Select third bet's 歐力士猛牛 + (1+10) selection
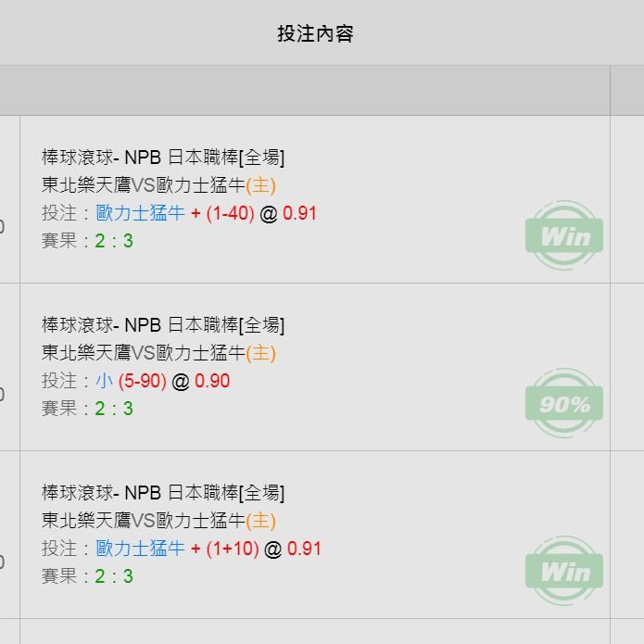 177,549
